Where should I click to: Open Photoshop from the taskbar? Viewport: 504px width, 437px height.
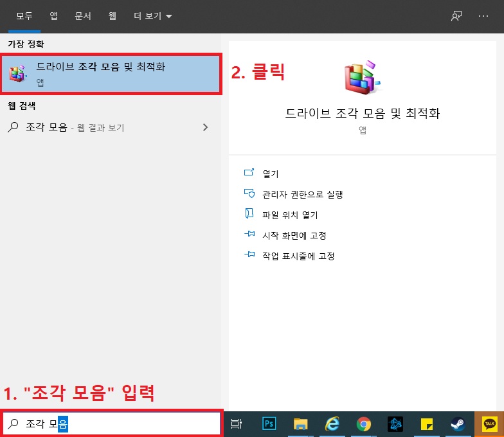(269, 424)
